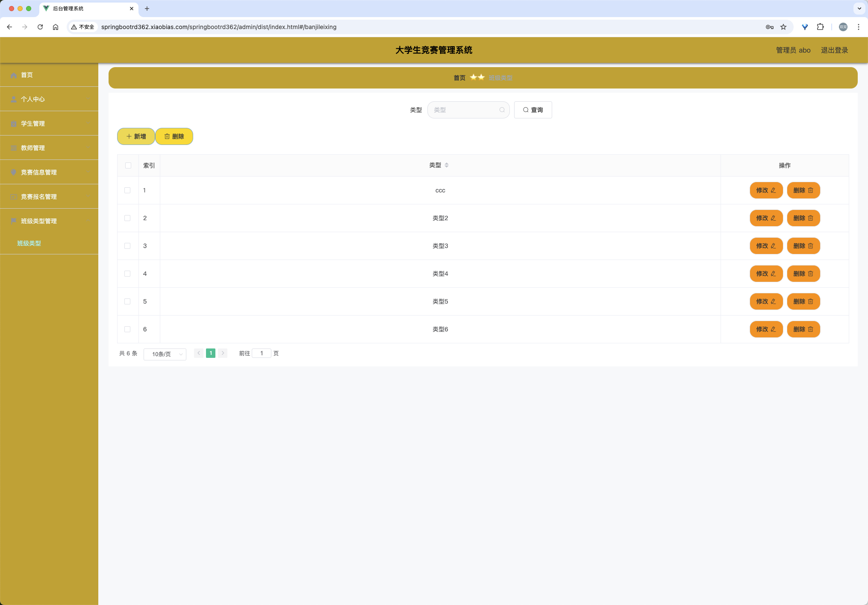Click the 查询 search button

click(533, 110)
